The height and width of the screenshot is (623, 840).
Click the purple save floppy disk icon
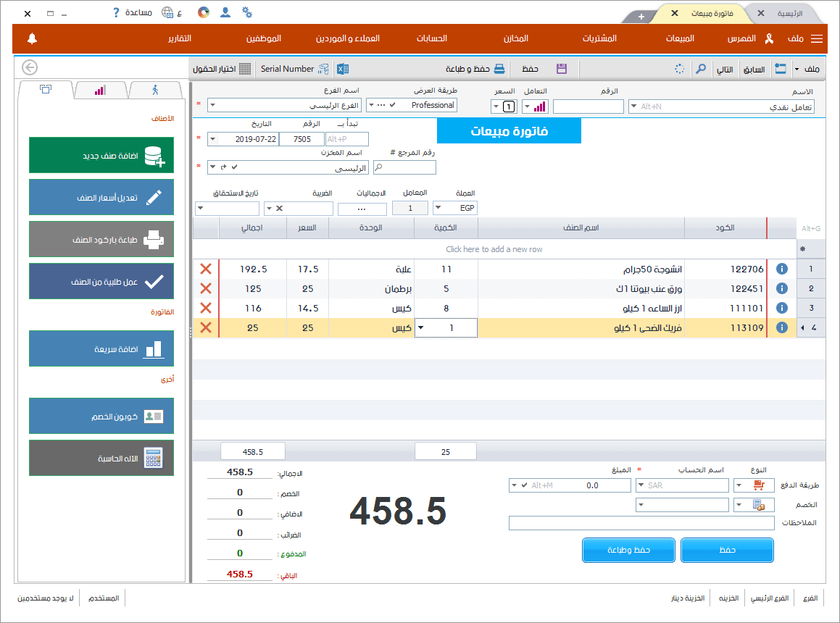tap(562, 69)
